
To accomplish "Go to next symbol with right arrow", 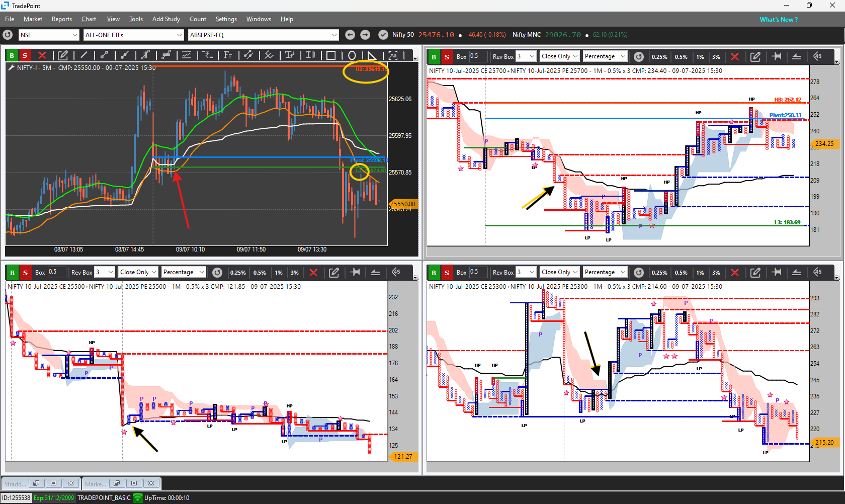I will tap(365, 35).
